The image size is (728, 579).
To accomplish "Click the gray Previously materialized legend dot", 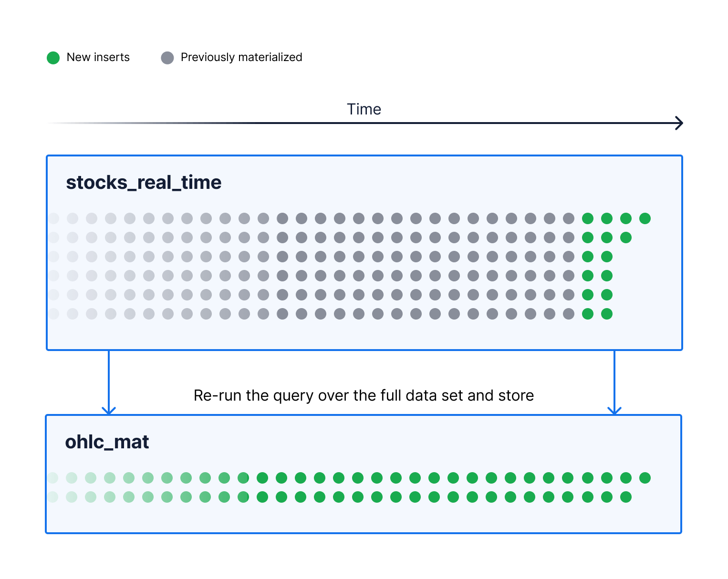I will (167, 58).
